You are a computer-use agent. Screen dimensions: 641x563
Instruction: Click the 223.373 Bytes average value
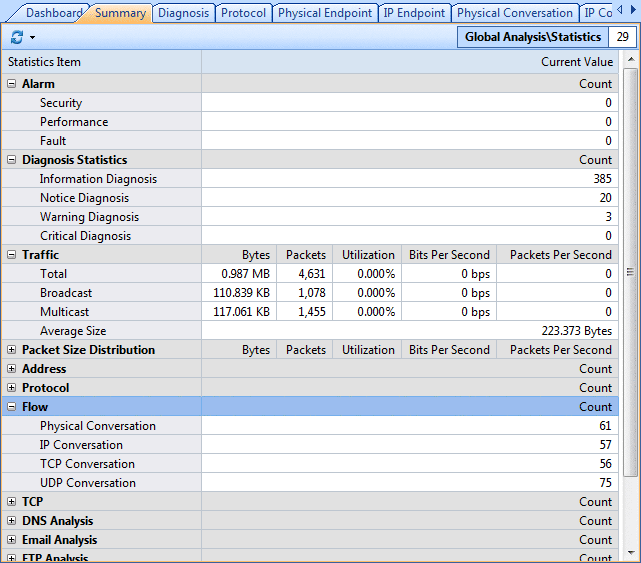pyautogui.click(x=576, y=331)
